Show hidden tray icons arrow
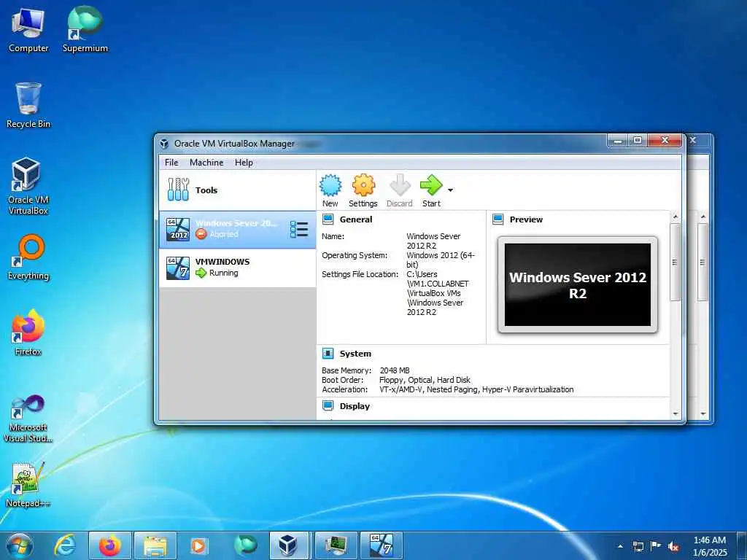This screenshot has height=560, width=747. (x=620, y=546)
